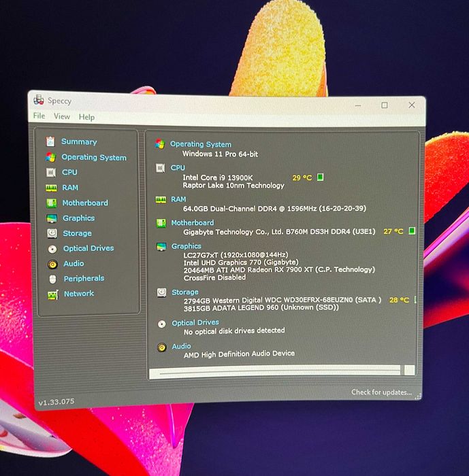The height and width of the screenshot is (476, 469).
Task: Select RAM in the sidebar
Action: pyautogui.click(x=70, y=188)
